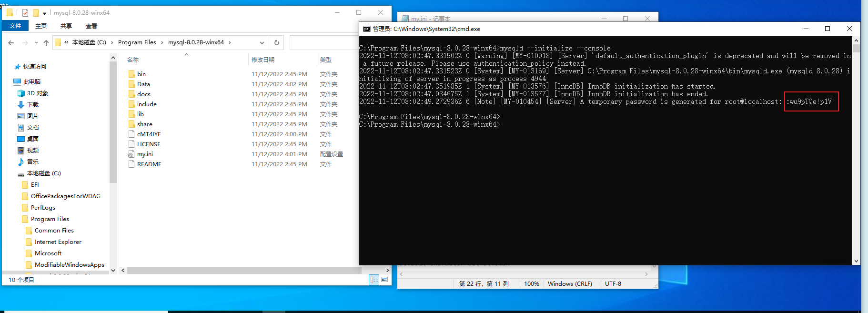The image size is (868, 313).
Task: Open the quick access toolbar customize dropdown
Action: tap(44, 13)
